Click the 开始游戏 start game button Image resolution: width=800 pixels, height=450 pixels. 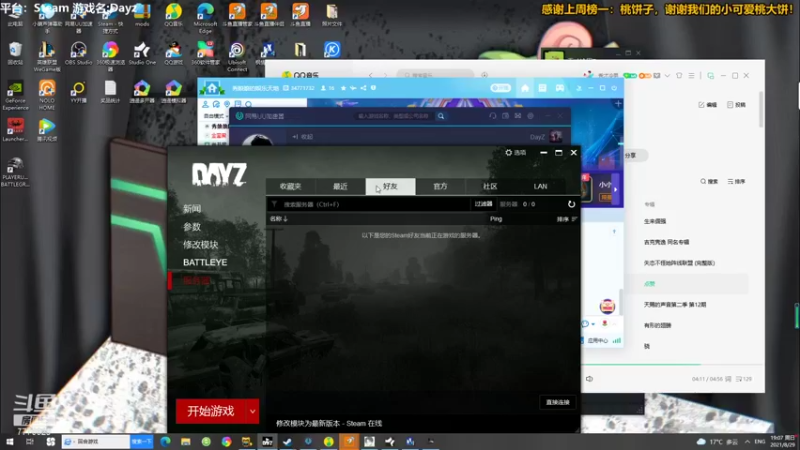pos(211,411)
